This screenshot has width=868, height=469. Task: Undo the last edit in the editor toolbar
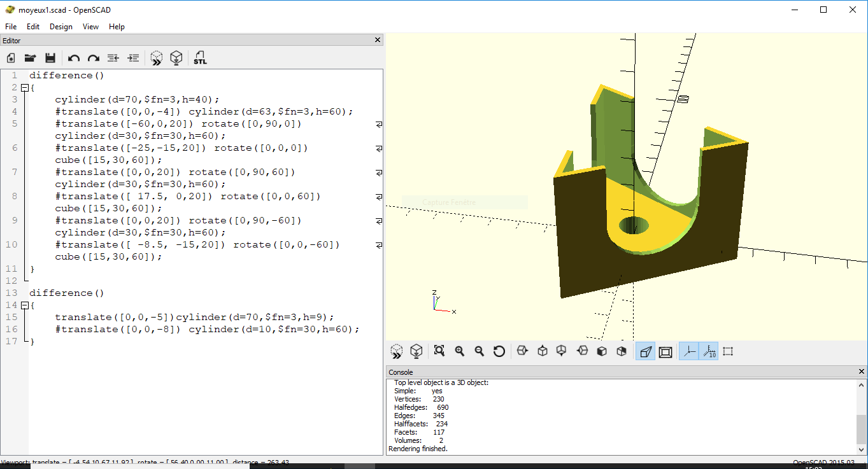74,58
